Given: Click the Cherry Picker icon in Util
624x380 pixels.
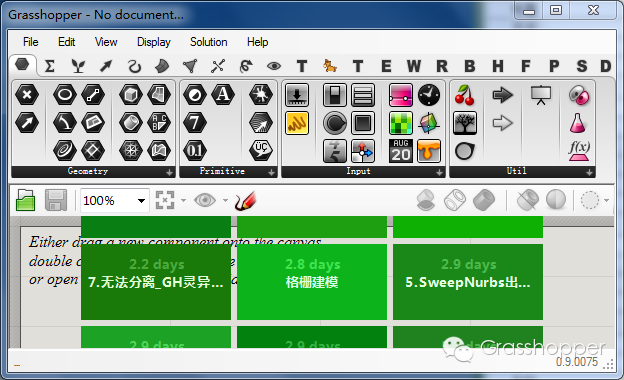Looking at the screenshot, I should tap(464, 95).
